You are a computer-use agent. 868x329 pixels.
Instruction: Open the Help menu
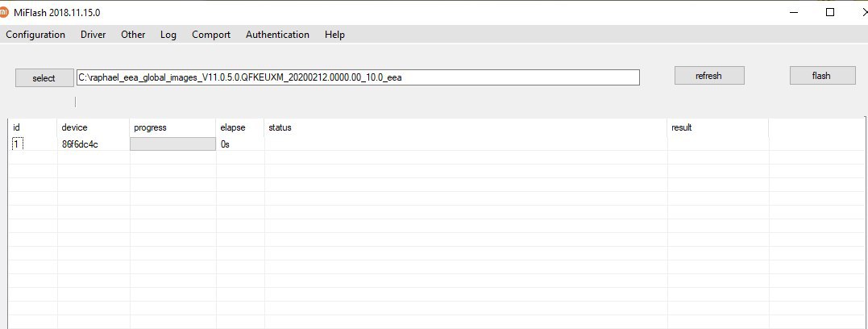click(334, 35)
